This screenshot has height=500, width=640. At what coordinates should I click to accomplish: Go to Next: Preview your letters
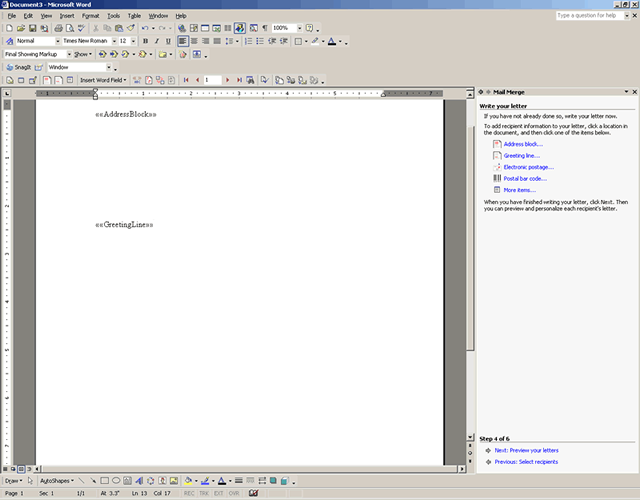point(527,450)
